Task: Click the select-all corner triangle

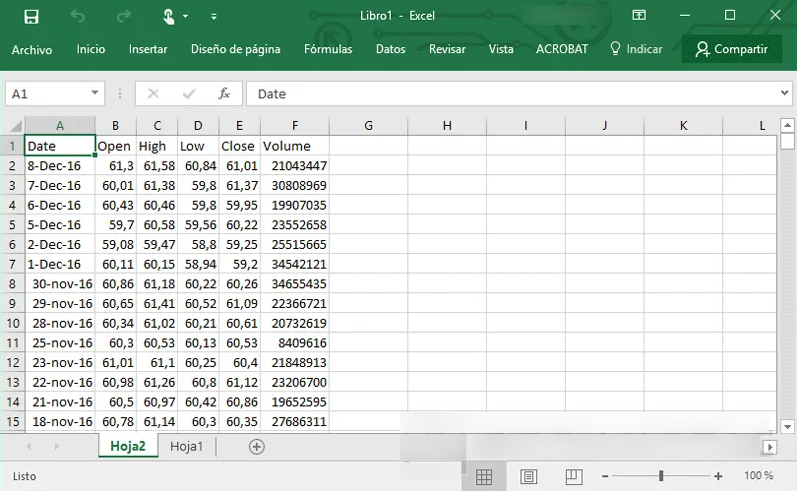Action: tap(14, 126)
